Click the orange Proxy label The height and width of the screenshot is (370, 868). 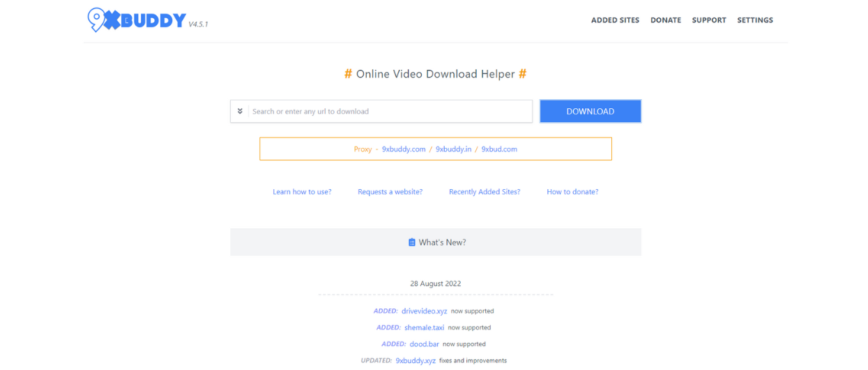coord(363,149)
